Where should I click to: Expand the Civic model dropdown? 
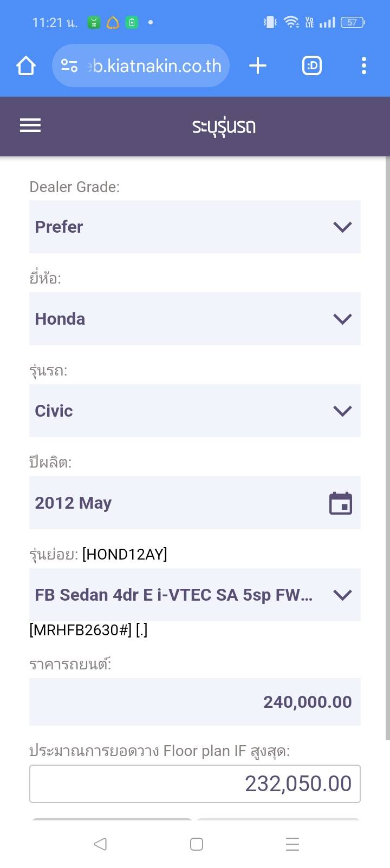(x=194, y=411)
